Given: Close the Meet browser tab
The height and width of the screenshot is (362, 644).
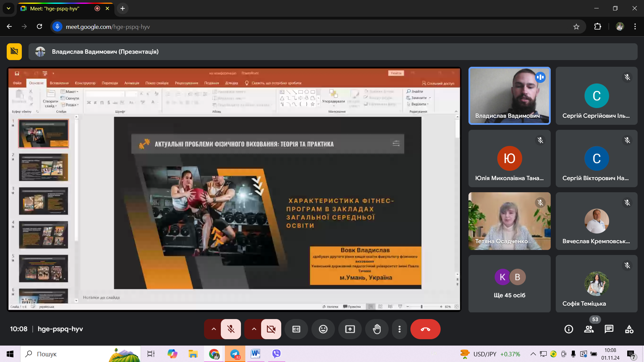Looking at the screenshot, I should tap(107, 8).
